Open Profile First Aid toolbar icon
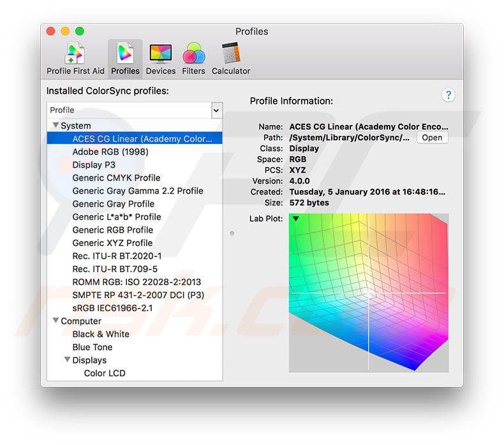The image size is (504, 445). pyautogui.click(x=75, y=59)
